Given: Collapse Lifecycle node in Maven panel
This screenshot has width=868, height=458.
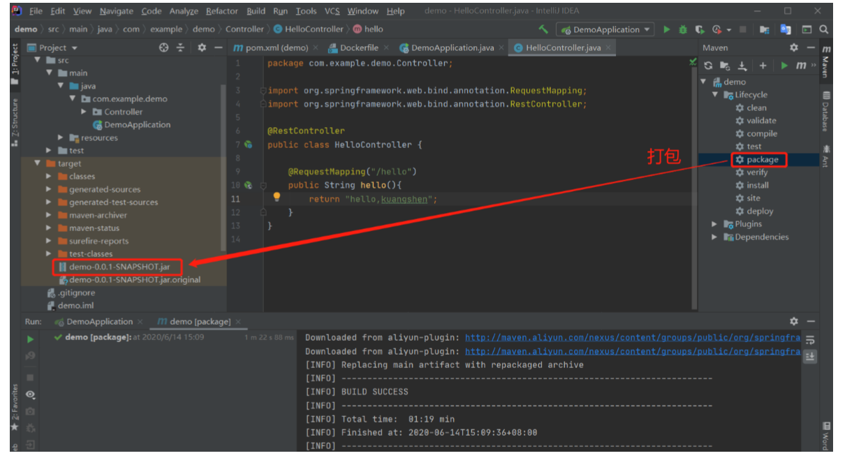Looking at the screenshot, I should (715, 95).
